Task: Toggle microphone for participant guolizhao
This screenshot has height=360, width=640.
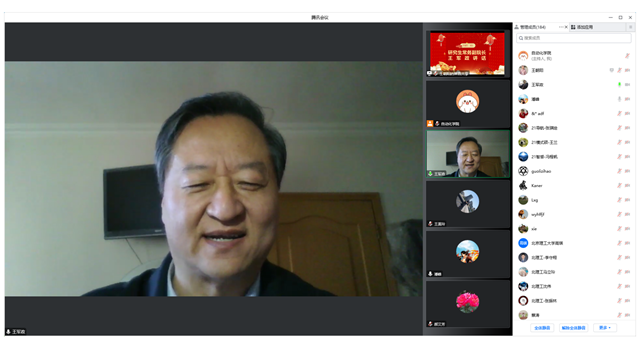Action: pos(619,171)
